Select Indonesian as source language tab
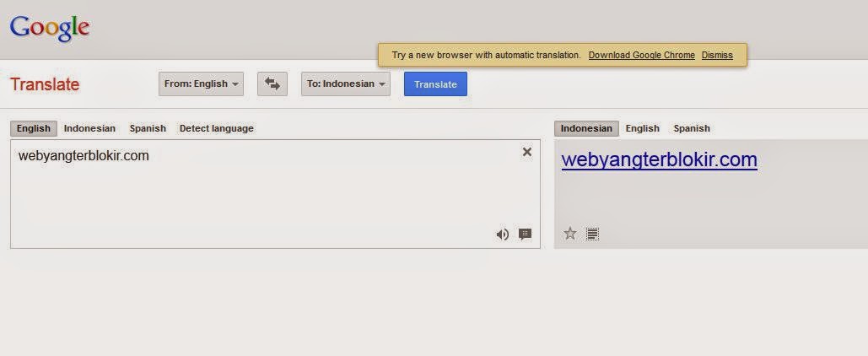 click(89, 128)
